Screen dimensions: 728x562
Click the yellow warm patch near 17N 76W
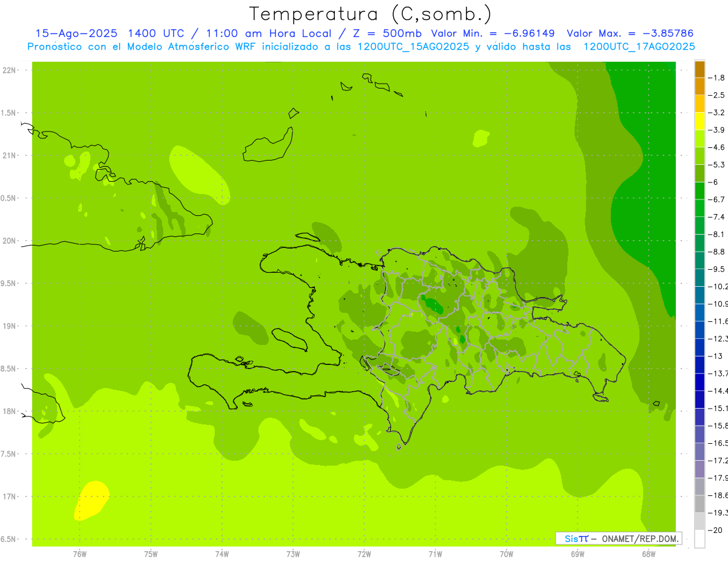click(x=91, y=501)
